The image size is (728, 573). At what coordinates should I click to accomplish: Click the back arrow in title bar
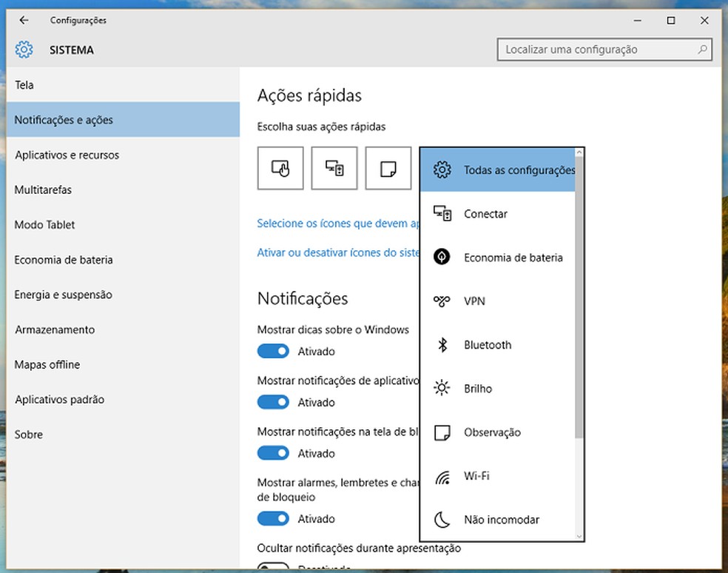[24, 21]
